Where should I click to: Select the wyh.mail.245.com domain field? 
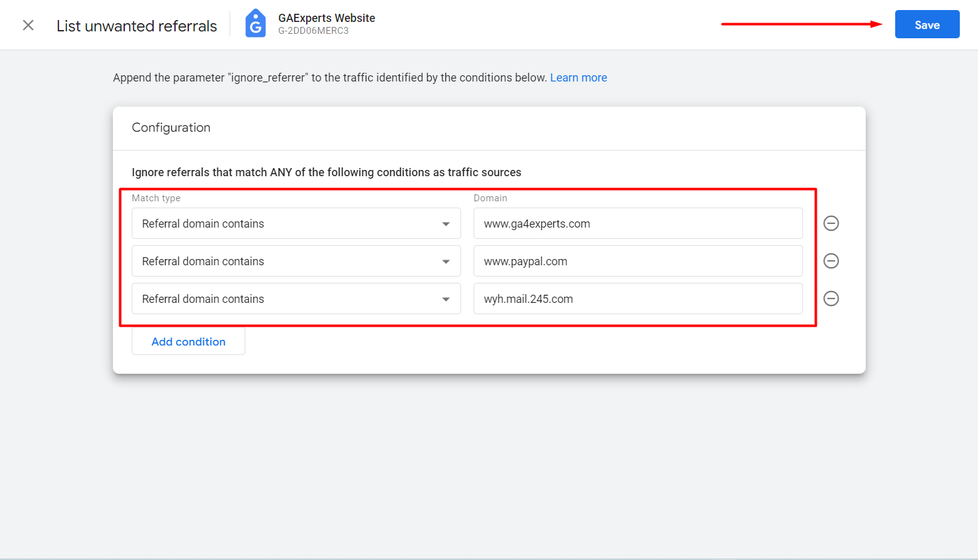[x=637, y=298]
